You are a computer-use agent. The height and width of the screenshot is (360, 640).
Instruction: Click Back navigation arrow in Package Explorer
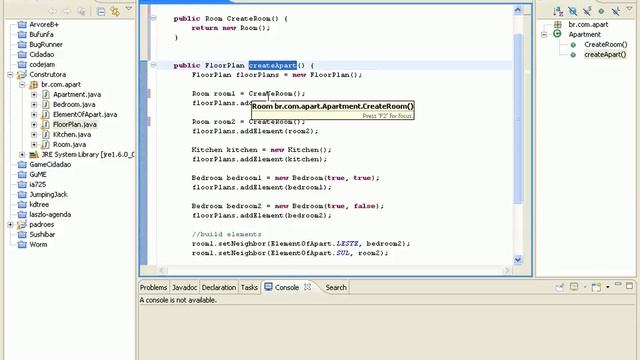53,12
